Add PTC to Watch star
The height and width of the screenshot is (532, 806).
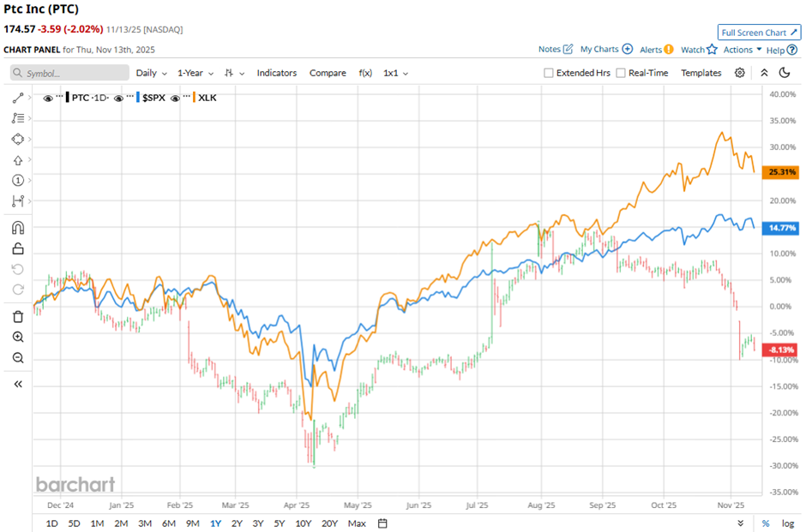(712, 50)
